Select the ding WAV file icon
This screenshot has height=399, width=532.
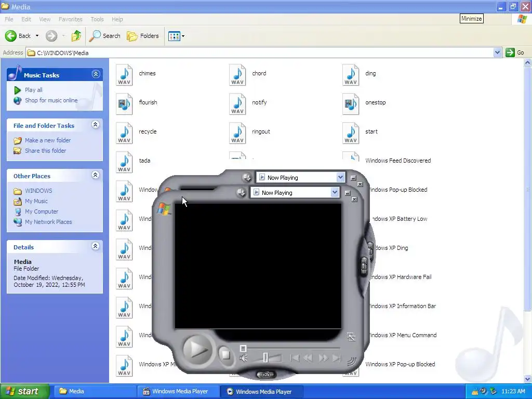click(x=351, y=75)
